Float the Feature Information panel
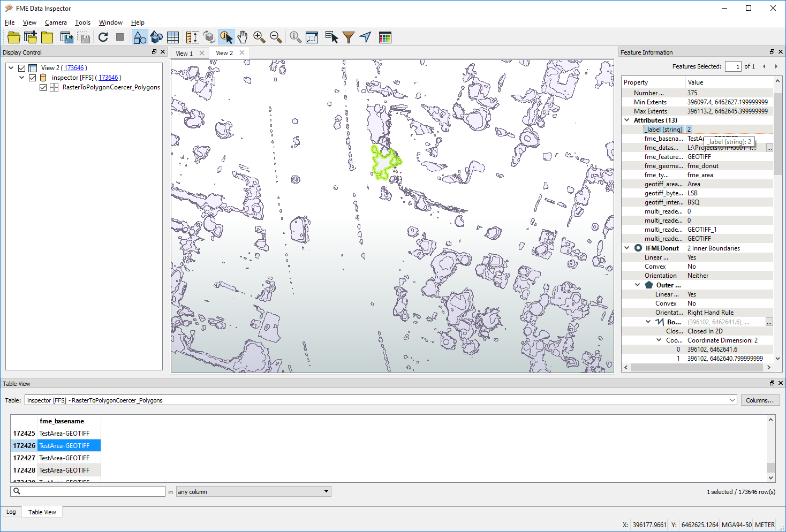Image resolution: width=786 pixels, height=532 pixels. (772, 52)
